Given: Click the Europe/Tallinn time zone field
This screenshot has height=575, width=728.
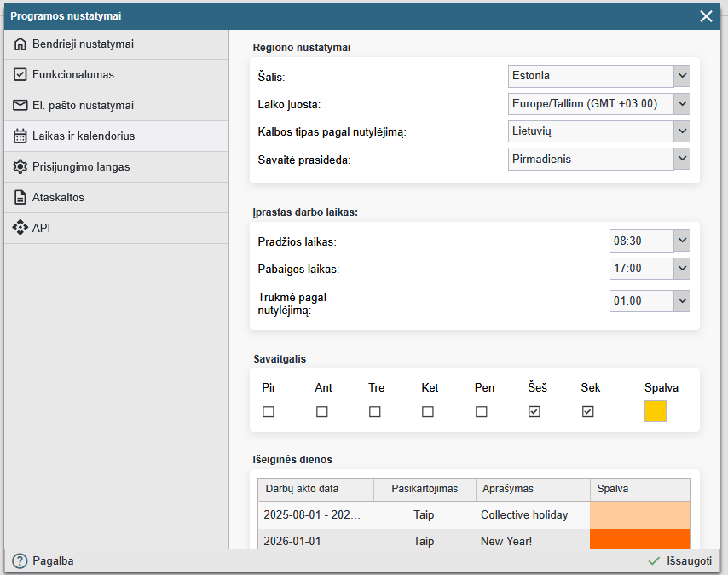Looking at the screenshot, I should [591, 103].
